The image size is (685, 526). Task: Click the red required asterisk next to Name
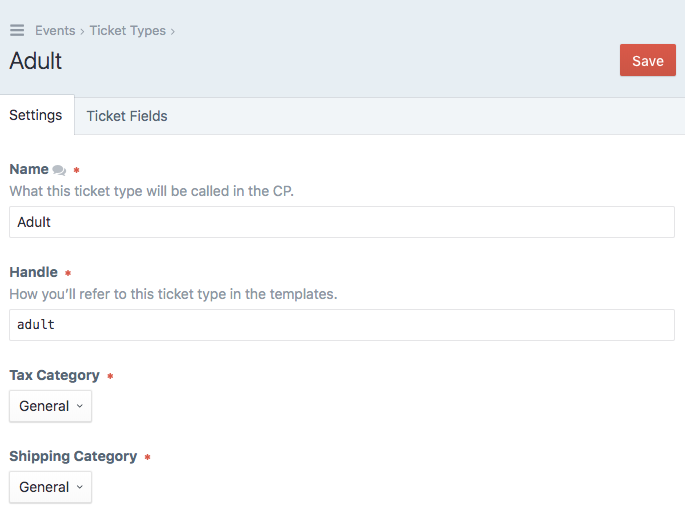[x=76, y=170]
